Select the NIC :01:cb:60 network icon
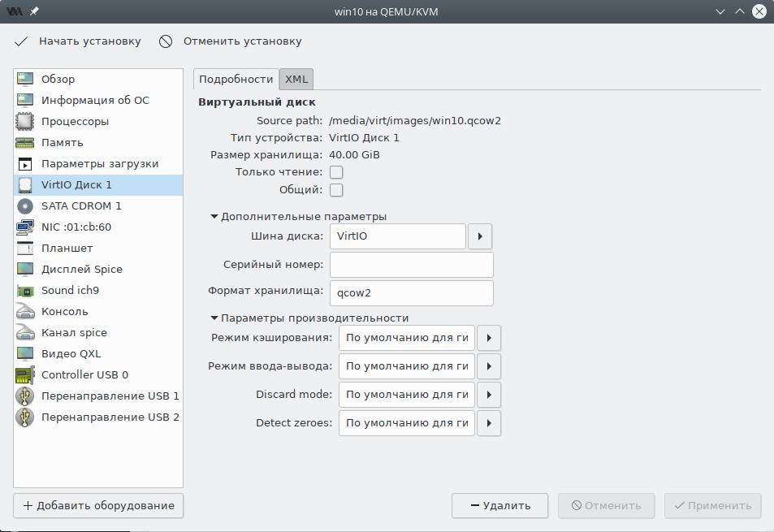This screenshot has height=532, width=774. 25,227
